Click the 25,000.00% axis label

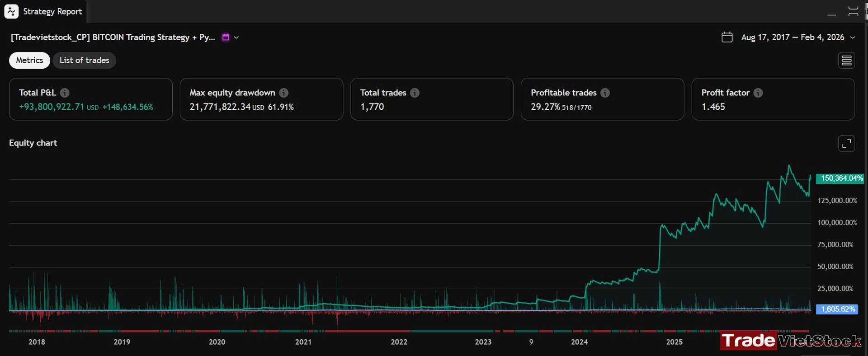pos(835,288)
